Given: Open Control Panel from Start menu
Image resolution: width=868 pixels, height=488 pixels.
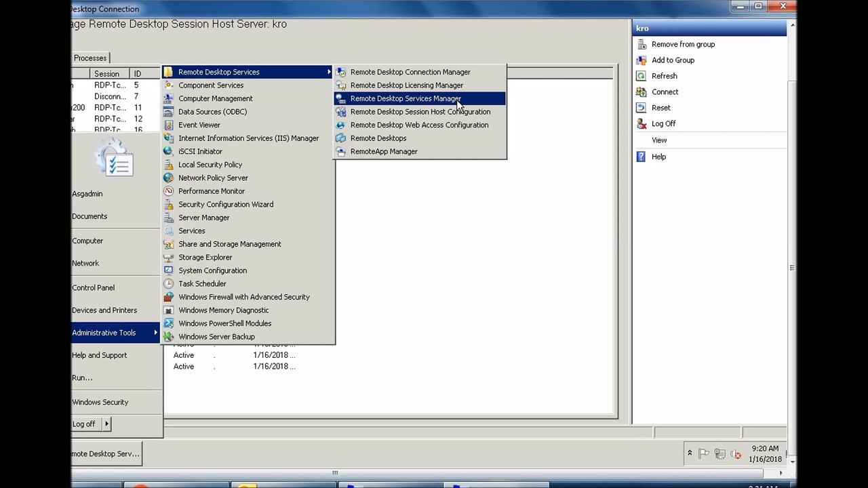Looking at the screenshot, I should click(94, 288).
